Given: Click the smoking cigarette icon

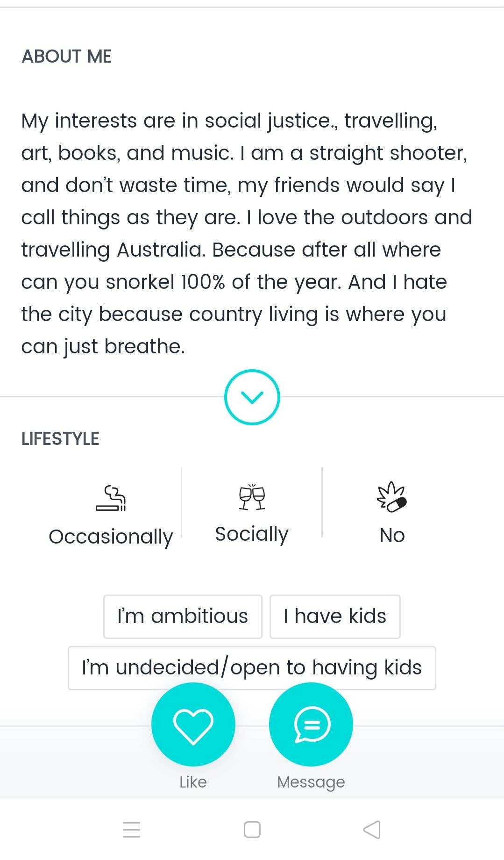Looking at the screenshot, I should pyautogui.click(x=111, y=498).
